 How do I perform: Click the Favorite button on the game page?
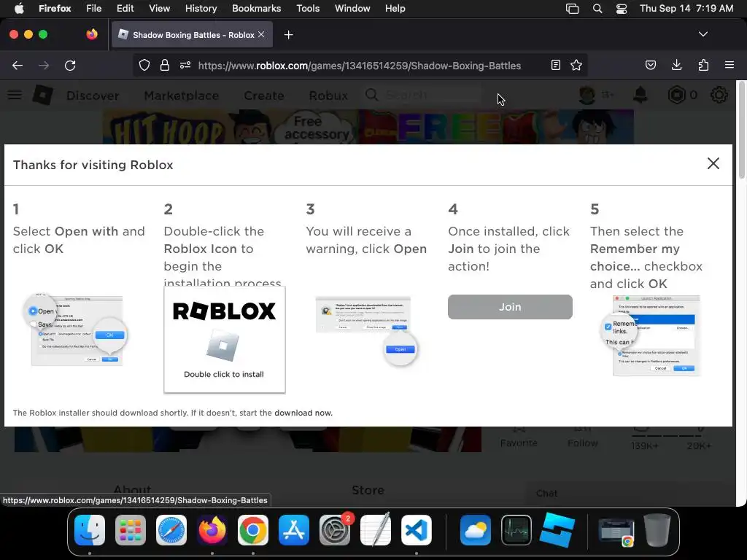tap(519, 438)
